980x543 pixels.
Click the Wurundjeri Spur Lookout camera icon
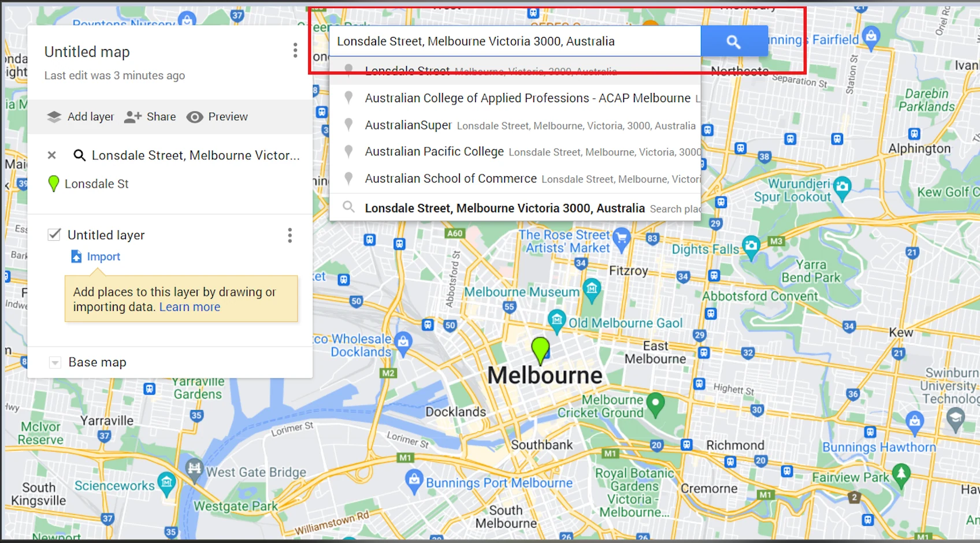tap(842, 188)
